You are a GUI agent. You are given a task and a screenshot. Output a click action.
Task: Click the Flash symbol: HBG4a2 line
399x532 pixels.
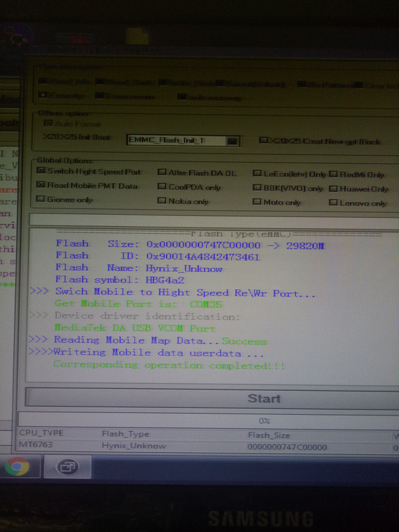(x=120, y=279)
